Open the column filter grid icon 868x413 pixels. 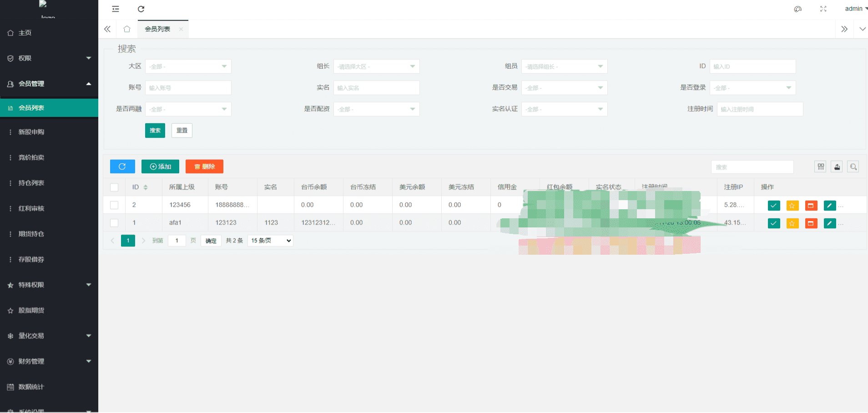tap(821, 167)
